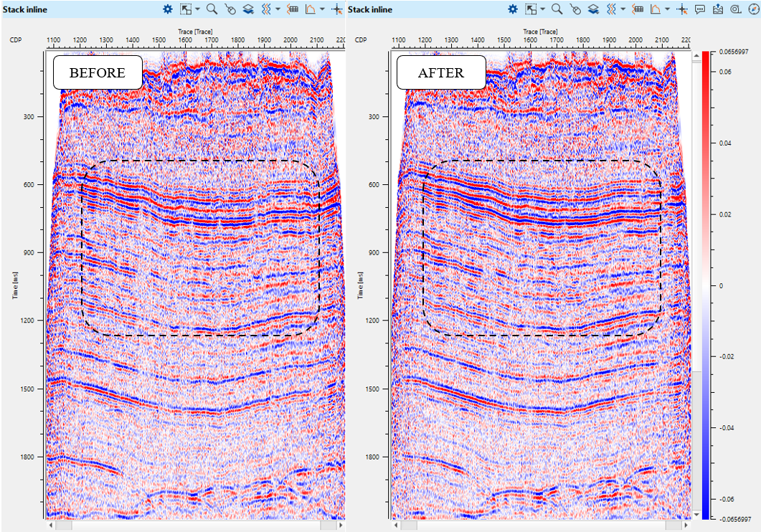Viewport: 761px width, 532px height.
Task: Expand the spectrum graph dropdown in right toolbar
Action: coord(667,9)
